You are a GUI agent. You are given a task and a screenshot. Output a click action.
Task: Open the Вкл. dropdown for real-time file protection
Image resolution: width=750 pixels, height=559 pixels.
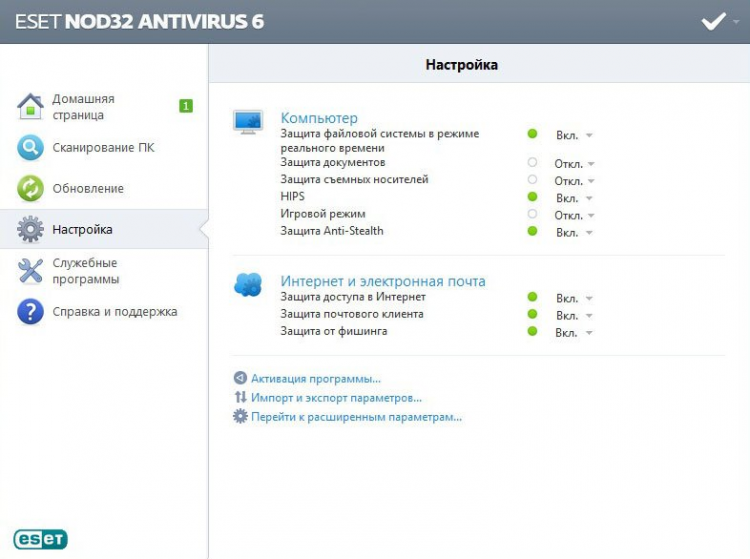[x=574, y=135]
